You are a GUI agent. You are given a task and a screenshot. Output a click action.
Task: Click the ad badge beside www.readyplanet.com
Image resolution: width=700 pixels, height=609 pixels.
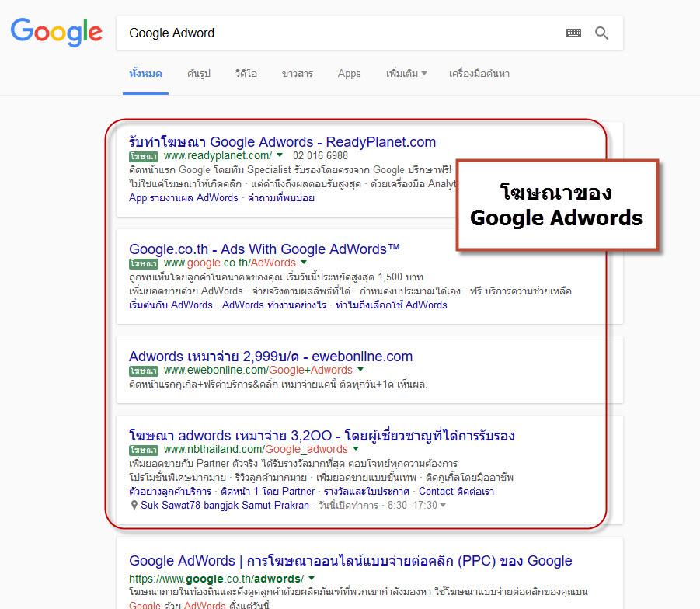[x=139, y=156]
